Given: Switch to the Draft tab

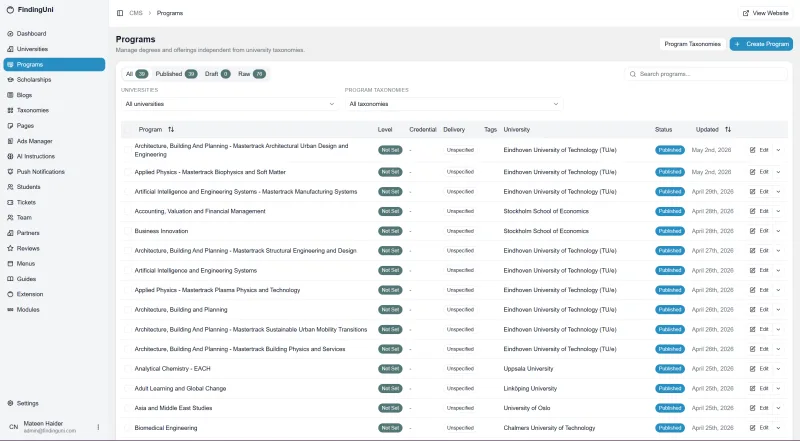Looking at the screenshot, I should coord(217,74).
